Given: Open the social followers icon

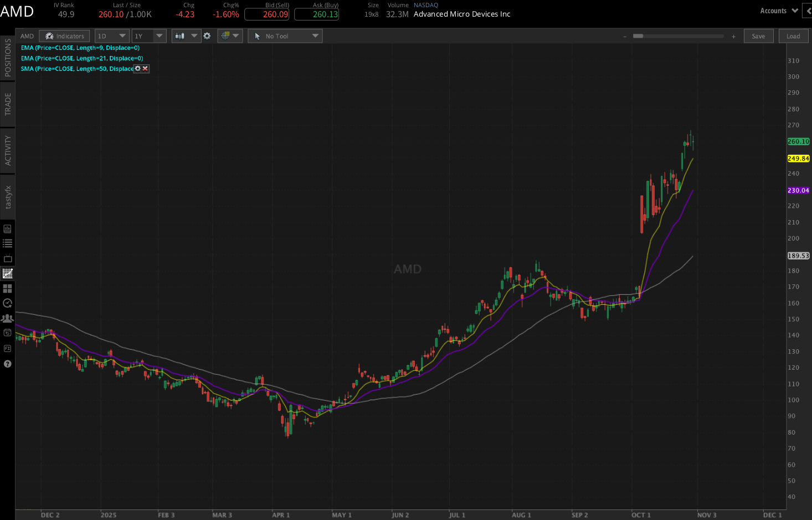Looking at the screenshot, I should click(x=8, y=318).
